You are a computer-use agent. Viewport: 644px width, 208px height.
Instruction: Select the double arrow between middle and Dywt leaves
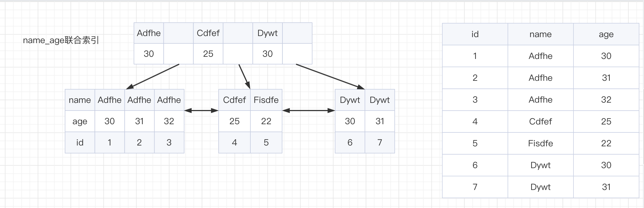click(309, 111)
